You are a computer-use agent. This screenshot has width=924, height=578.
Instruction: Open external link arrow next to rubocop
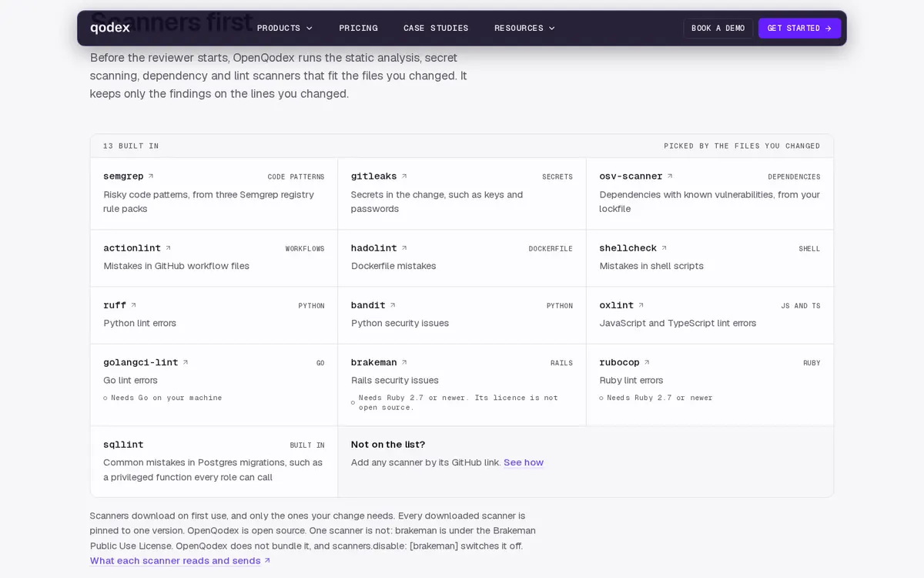(x=647, y=362)
